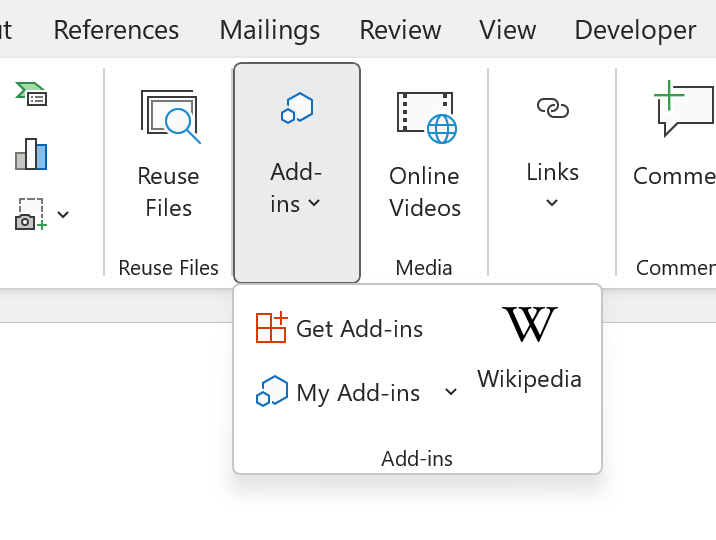
Task: Open the Mailings tab
Action: pos(270,30)
